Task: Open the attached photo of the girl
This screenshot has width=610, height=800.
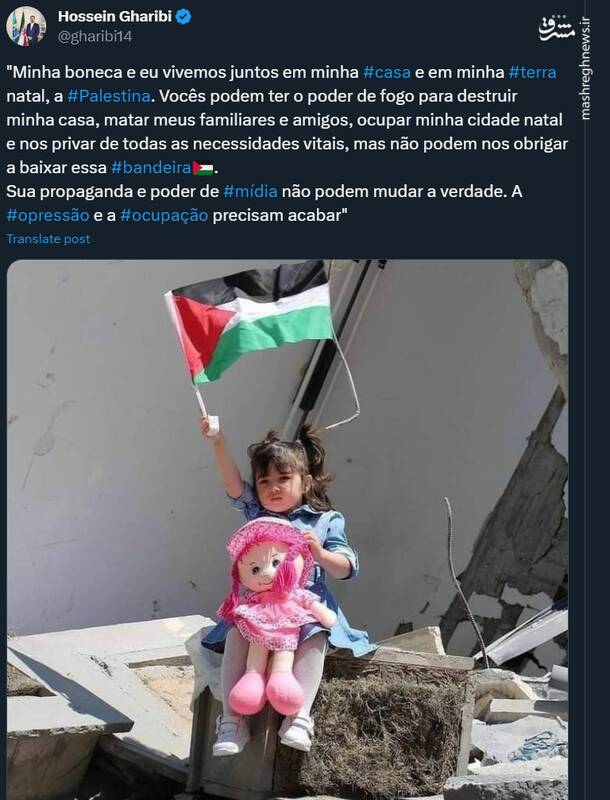Action: 287,530
